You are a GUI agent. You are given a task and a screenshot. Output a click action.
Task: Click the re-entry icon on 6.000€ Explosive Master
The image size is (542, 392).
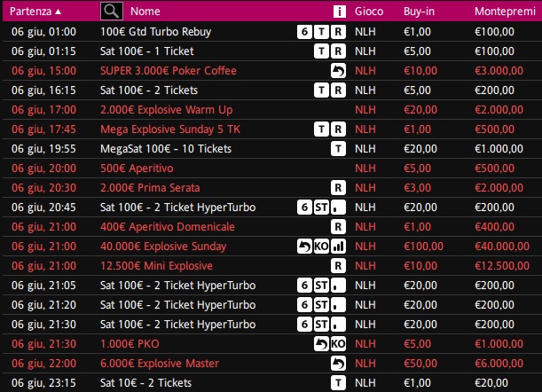coord(338,364)
